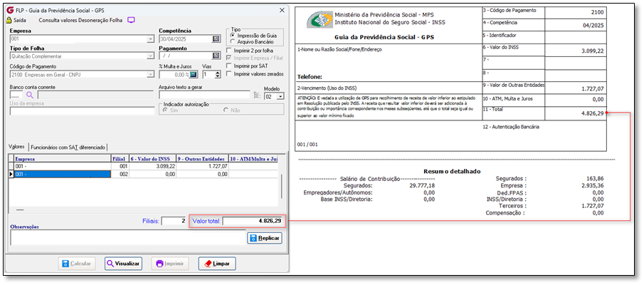Click the Replicar button
Image resolution: width=644 pixels, height=285 pixels.
pos(265,238)
